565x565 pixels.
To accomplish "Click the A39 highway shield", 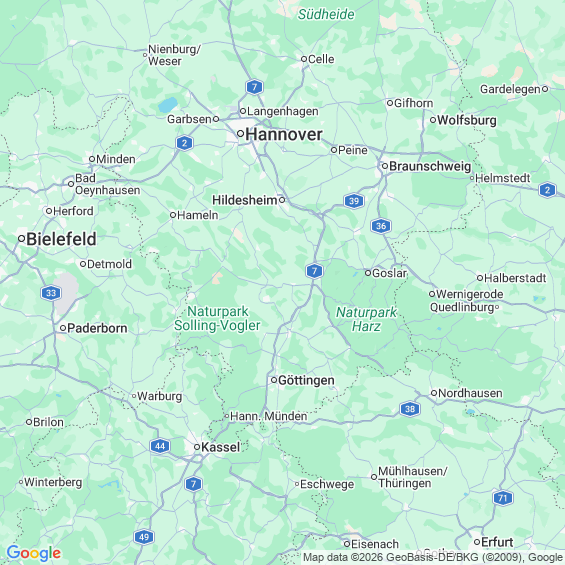I will click(x=354, y=201).
